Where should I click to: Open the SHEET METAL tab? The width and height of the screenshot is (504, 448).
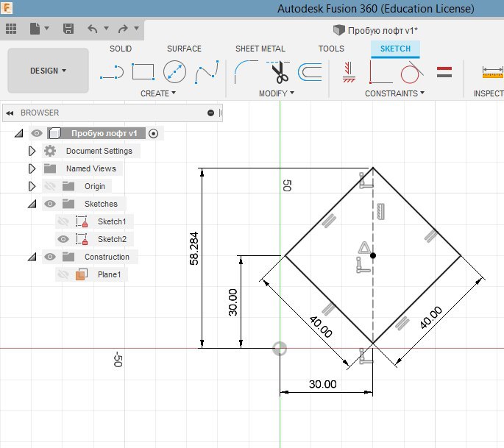[260, 49]
